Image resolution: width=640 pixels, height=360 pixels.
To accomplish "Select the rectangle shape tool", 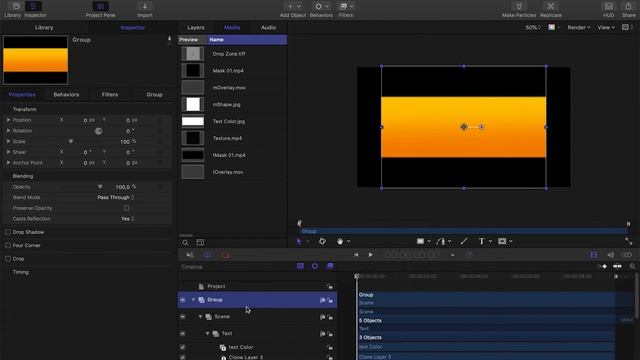I will click(420, 241).
